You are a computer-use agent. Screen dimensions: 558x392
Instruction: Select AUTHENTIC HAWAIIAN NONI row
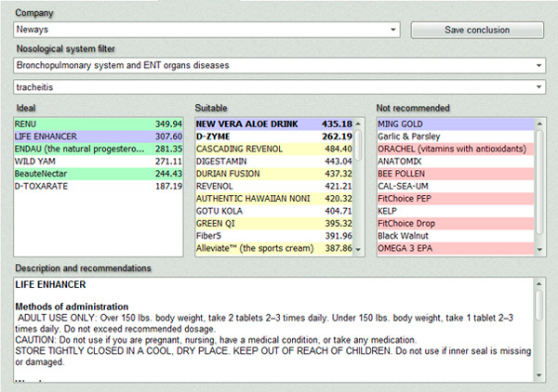(x=274, y=199)
